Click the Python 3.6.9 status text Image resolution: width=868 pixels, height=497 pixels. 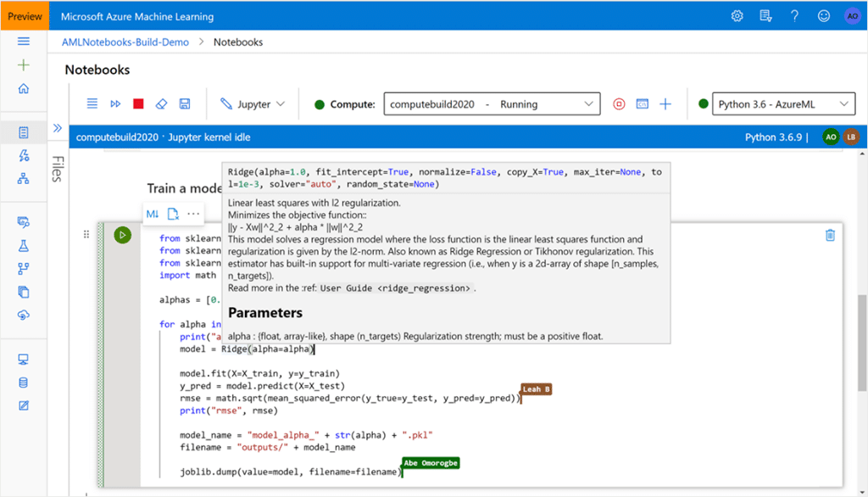[x=773, y=137]
